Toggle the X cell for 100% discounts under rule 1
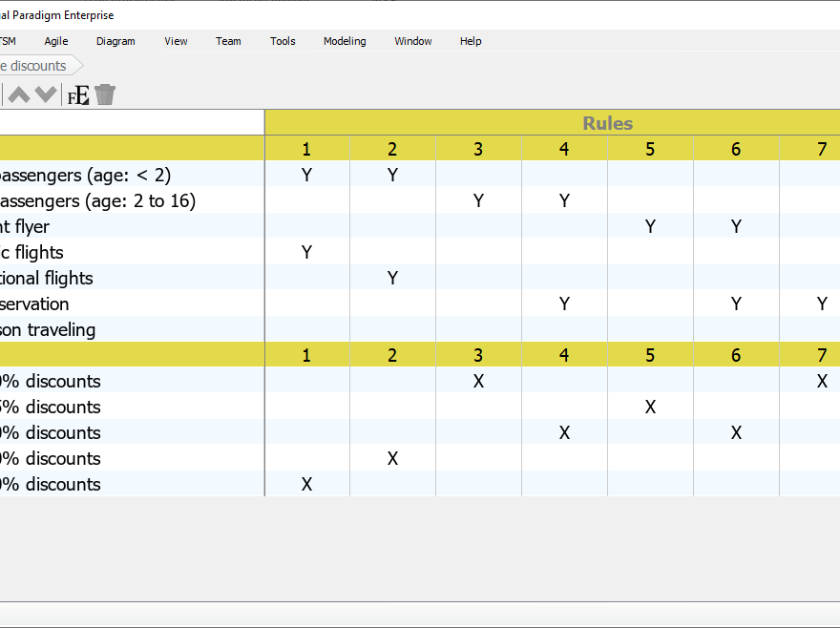The height and width of the screenshot is (628, 840). 306,485
